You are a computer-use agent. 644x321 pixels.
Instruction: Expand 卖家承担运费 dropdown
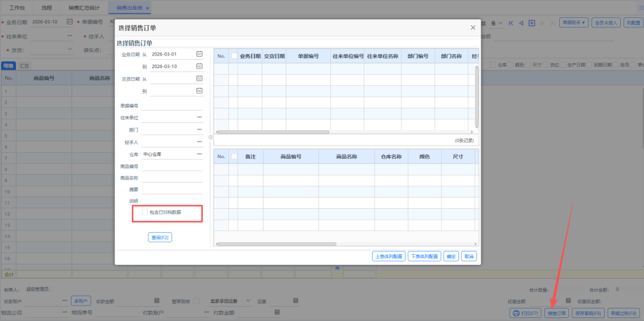click(248, 301)
